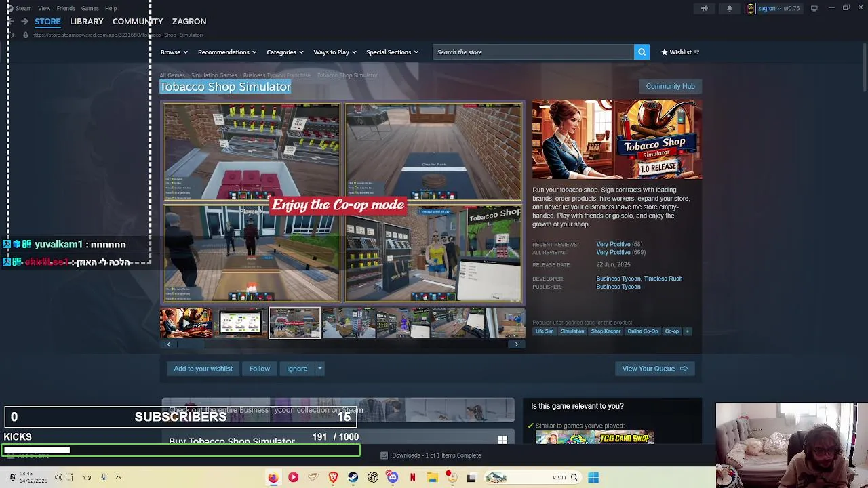Screen dimensions: 868x488
Task: Click the Steam forward navigation arrow
Action: point(24,22)
